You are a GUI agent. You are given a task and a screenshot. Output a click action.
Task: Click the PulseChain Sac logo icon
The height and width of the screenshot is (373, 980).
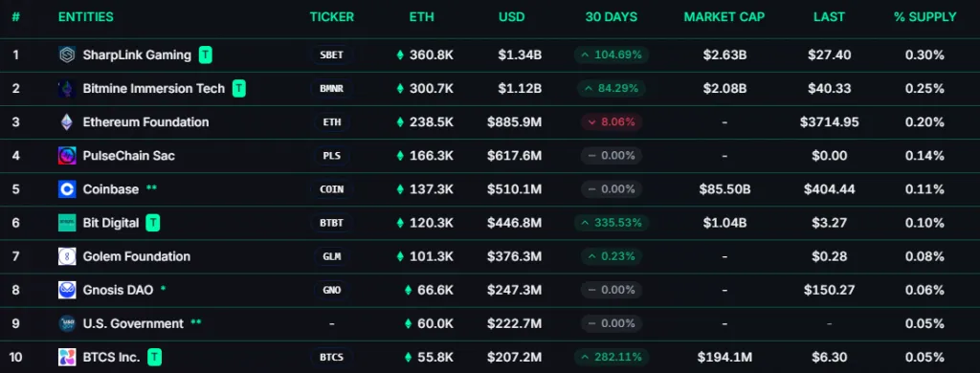67,156
